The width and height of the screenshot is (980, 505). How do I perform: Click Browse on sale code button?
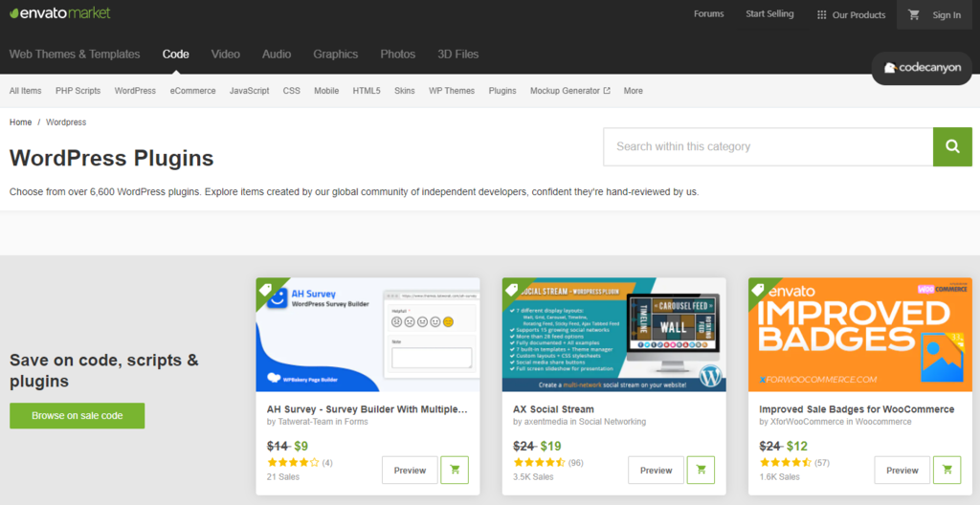tap(78, 416)
